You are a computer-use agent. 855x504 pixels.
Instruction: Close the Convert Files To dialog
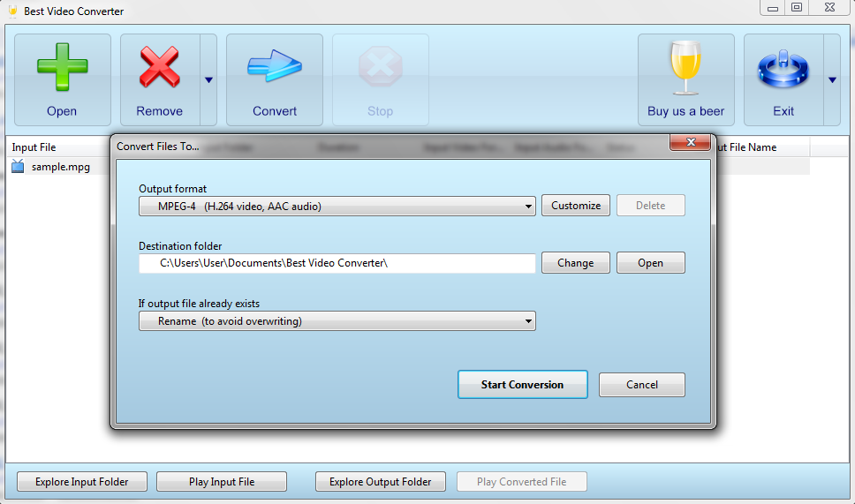691,142
